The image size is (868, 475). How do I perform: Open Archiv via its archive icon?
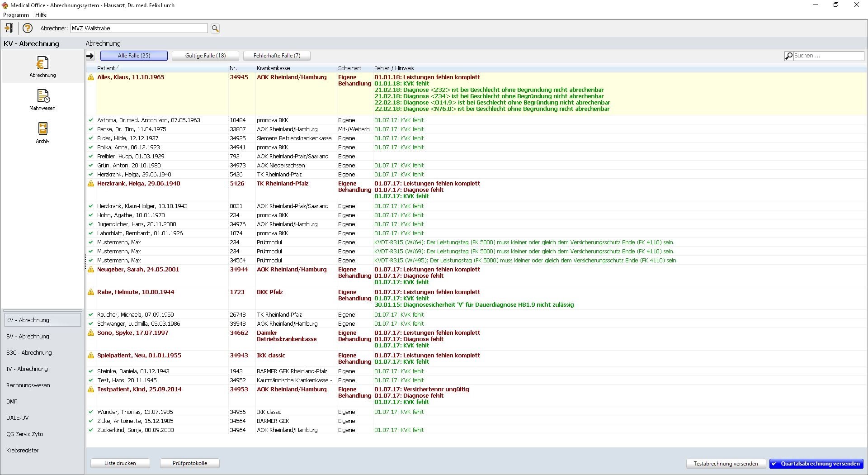tap(42, 131)
